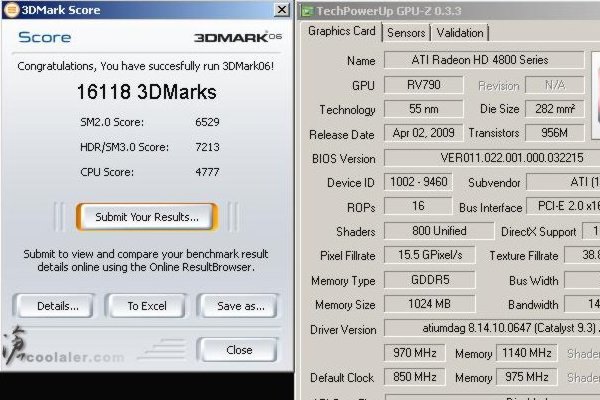
Task: Click the Shaders field 800 Unified
Action: pos(439,231)
